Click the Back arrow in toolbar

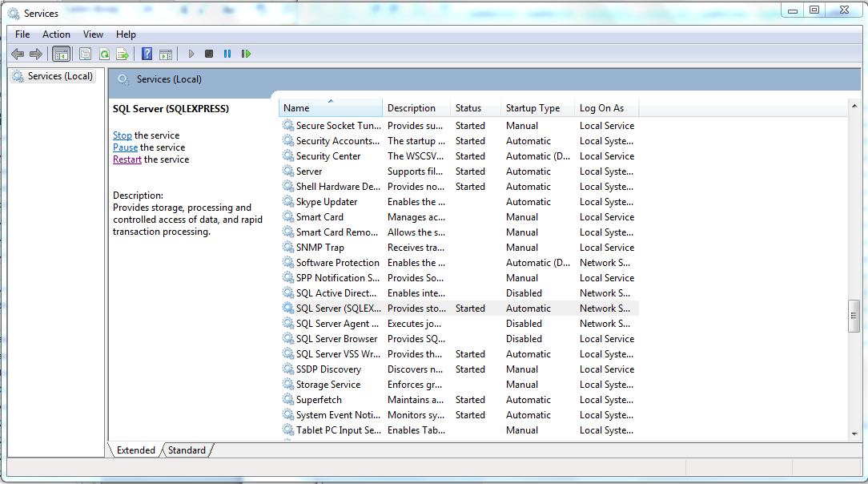(x=18, y=54)
